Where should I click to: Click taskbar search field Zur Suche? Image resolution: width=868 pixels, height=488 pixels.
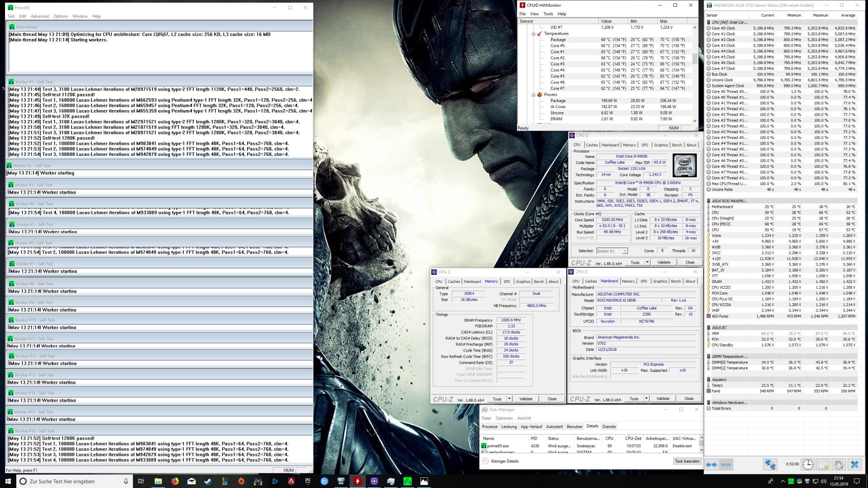tap(75, 481)
